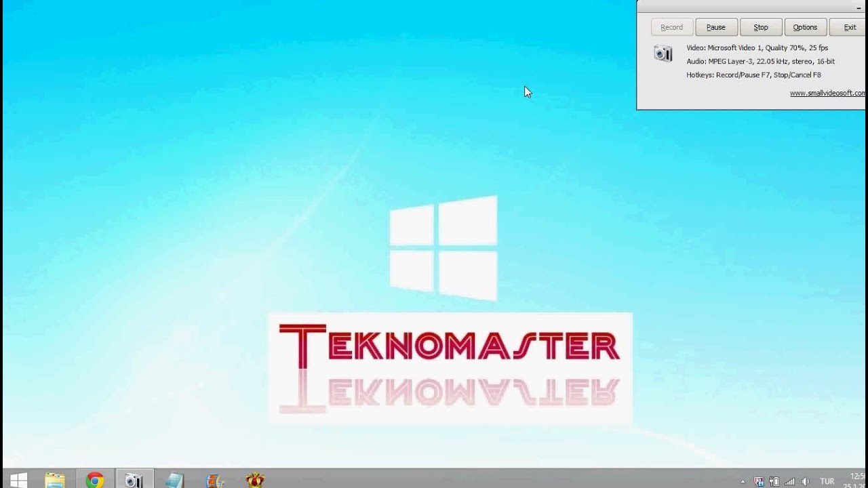Click the Video codec info line
The height and width of the screenshot is (488, 868).
(757, 48)
